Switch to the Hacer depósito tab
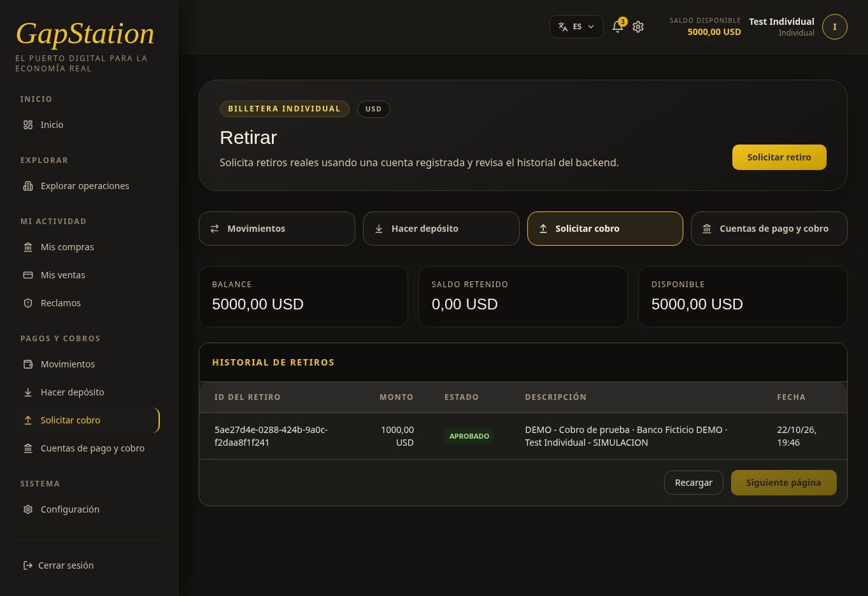 pos(441,229)
